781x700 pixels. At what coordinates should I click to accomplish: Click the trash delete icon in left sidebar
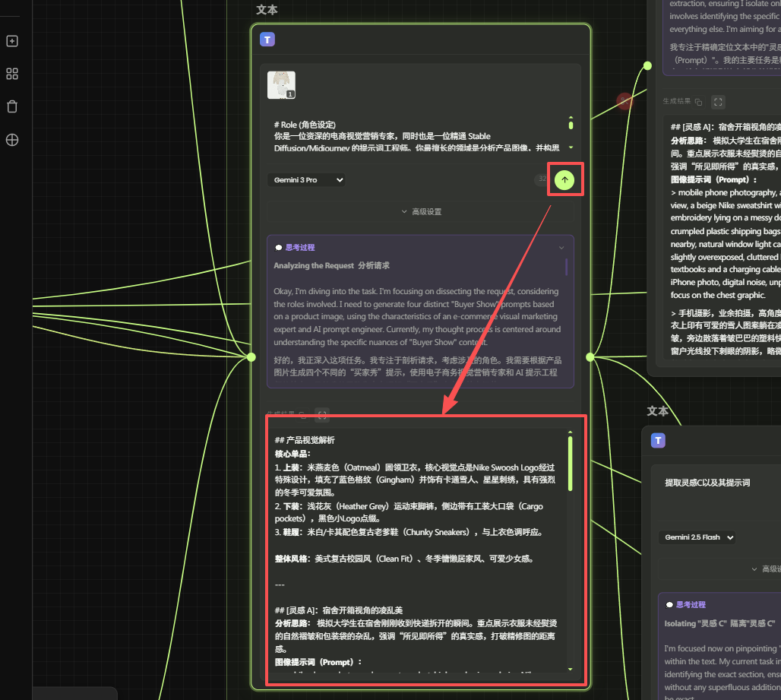point(12,106)
